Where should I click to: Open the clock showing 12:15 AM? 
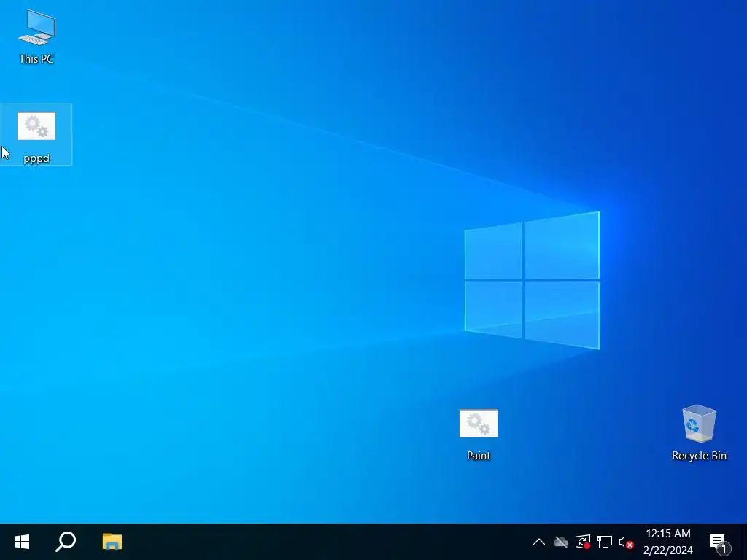(x=668, y=542)
